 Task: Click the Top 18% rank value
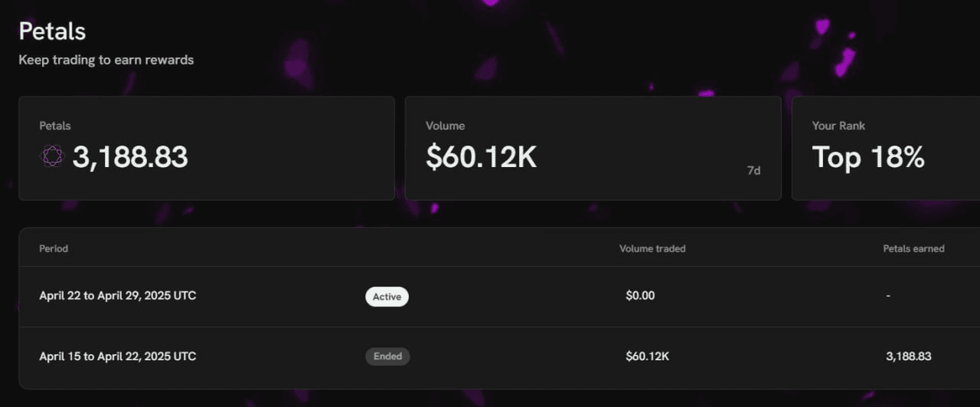click(x=868, y=157)
